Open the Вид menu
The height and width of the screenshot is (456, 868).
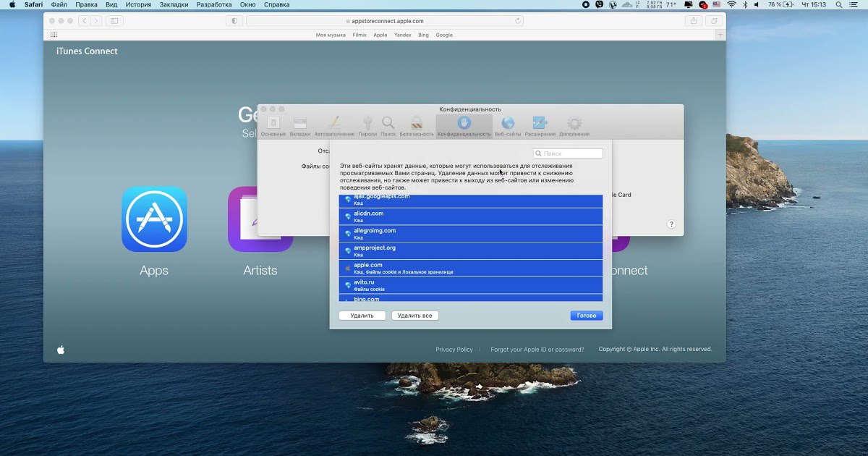tap(111, 4)
